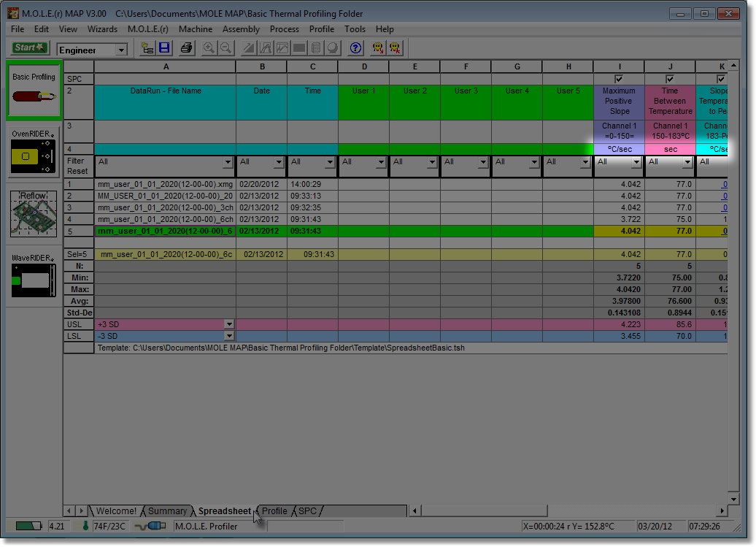This screenshot has height=547, width=756.
Task: Switch to the Profile tab
Action: coord(274,510)
